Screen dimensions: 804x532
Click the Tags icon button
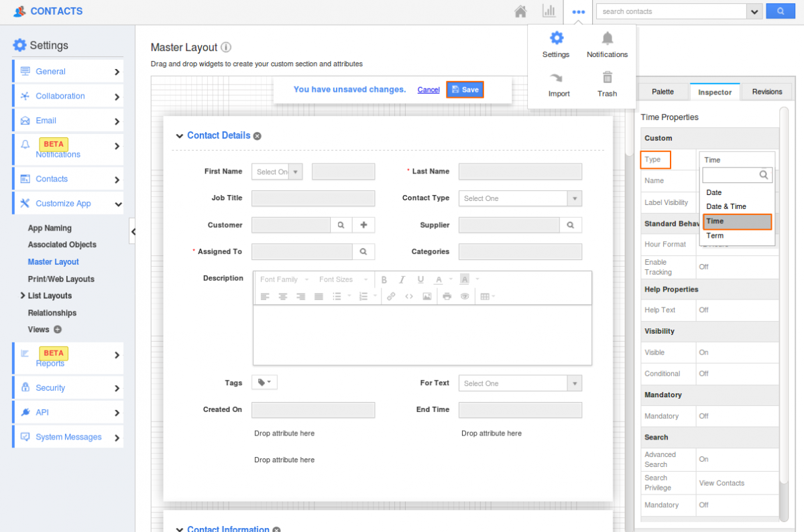(264, 383)
